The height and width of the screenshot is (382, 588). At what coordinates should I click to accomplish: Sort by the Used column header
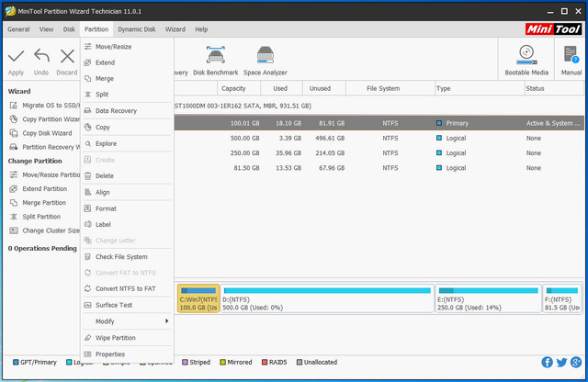[x=281, y=88]
